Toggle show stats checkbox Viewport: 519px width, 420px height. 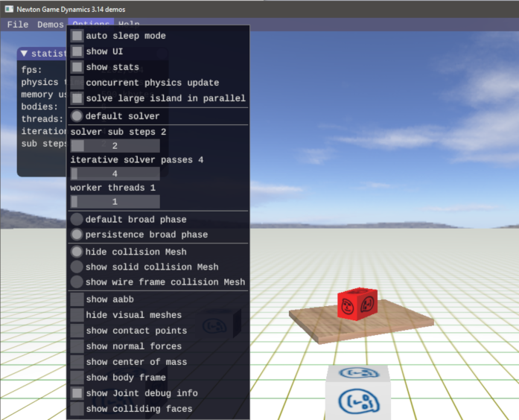[x=77, y=67]
